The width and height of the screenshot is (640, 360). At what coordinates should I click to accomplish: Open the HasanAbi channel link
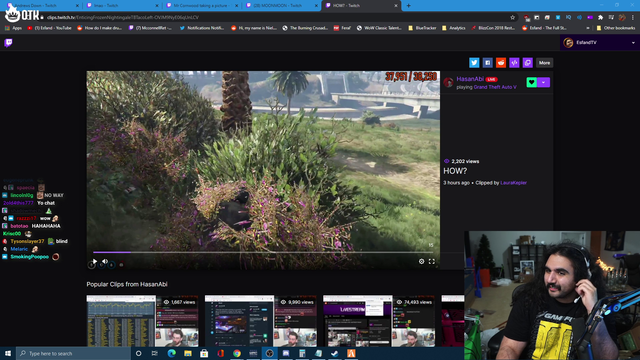[x=470, y=79]
